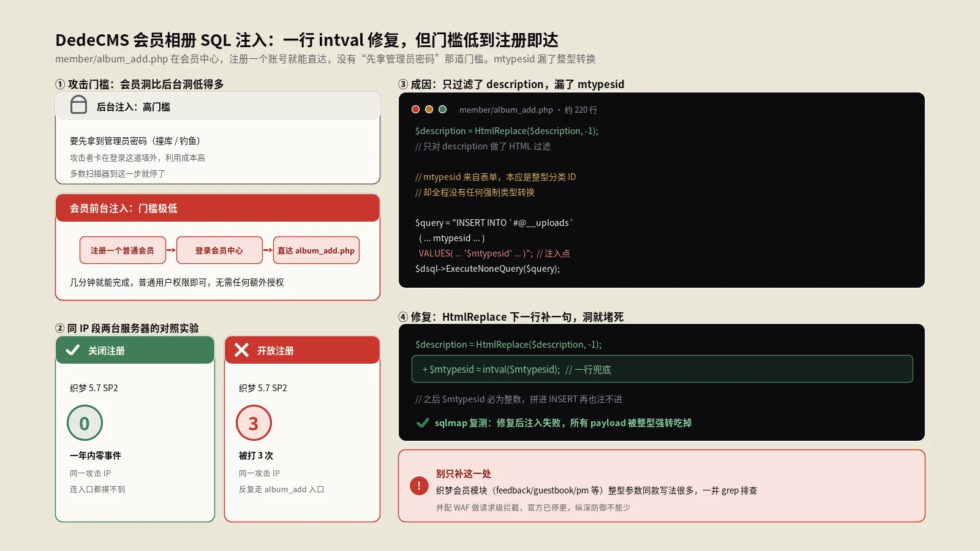Click the red exclamation warning icon
980x551 pixels.
[x=419, y=486]
